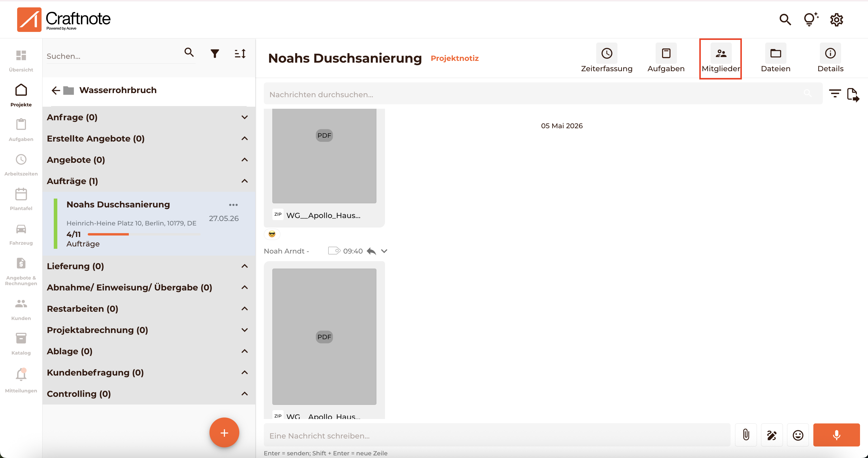The width and height of the screenshot is (868, 458).
Task: Expand the Anfrage (0) section
Action: tap(245, 117)
